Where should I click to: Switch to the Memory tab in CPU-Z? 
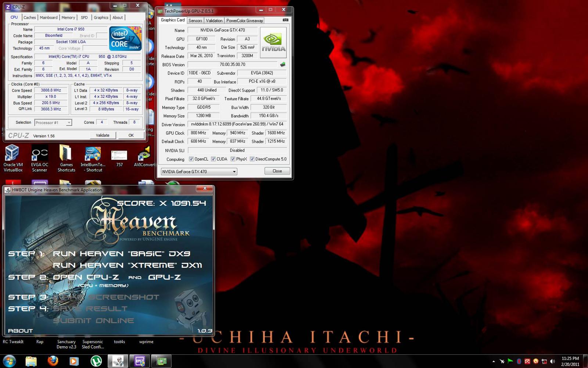[x=68, y=17]
